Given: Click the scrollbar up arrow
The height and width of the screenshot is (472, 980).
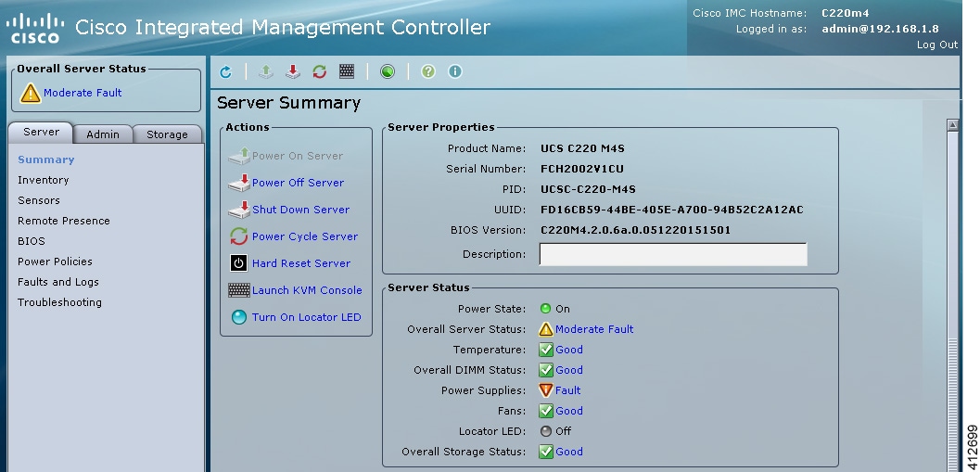Looking at the screenshot, I should pyautogui.click(x=952, y=125).
